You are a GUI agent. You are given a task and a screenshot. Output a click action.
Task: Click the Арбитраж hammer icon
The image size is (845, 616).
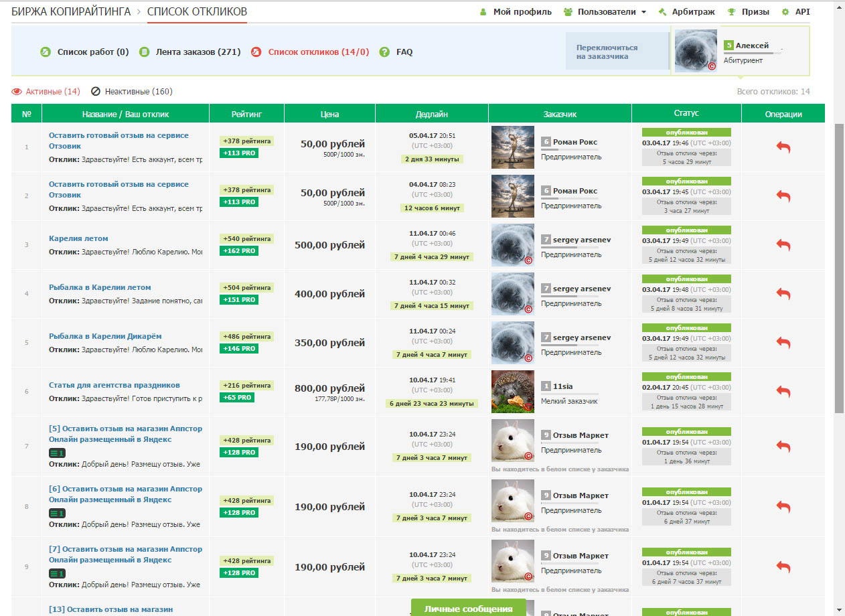663,11
